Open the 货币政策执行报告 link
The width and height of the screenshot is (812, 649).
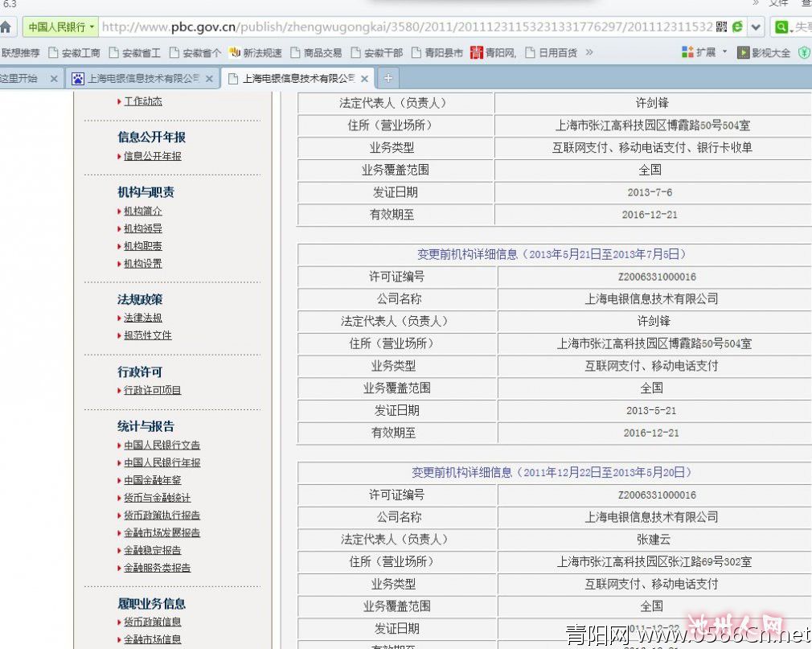(x=162, y=516)
